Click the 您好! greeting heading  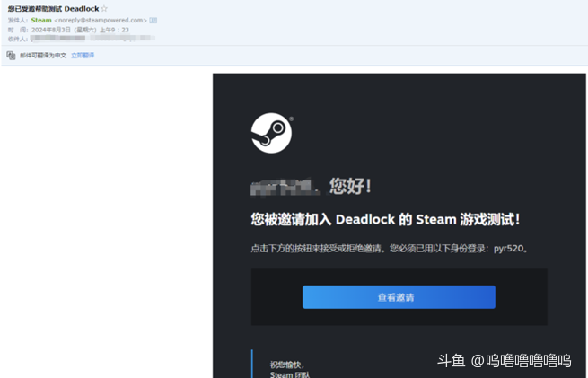[350, 186]
